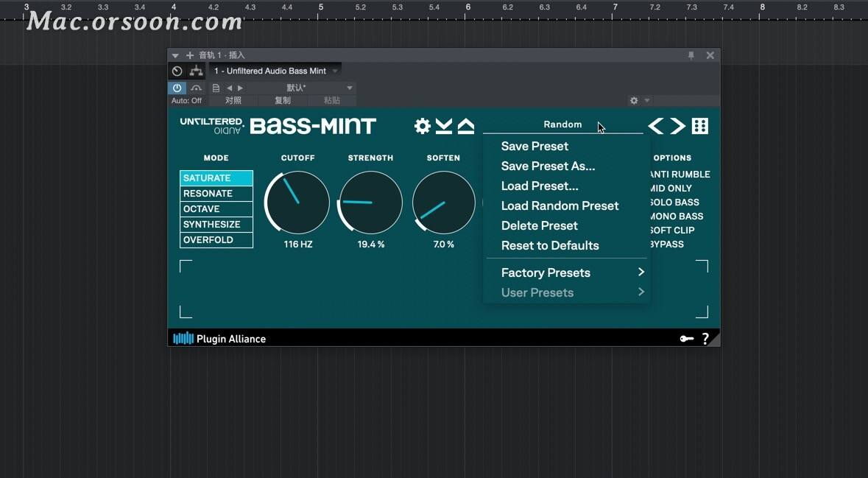Image resolution: width=868 pixels, height=478 pixels.
Task: Select SATURATE mode
Action: click(x=216, y=178)
